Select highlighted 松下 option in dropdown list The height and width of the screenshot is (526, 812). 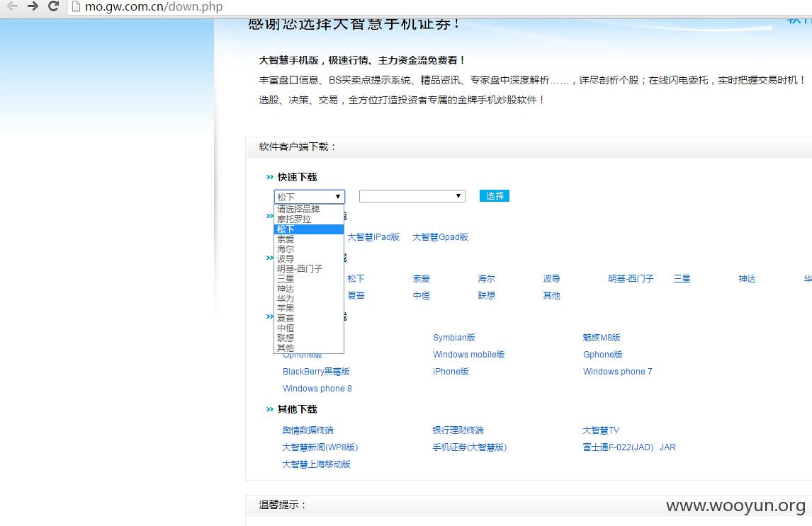[309, 229]
